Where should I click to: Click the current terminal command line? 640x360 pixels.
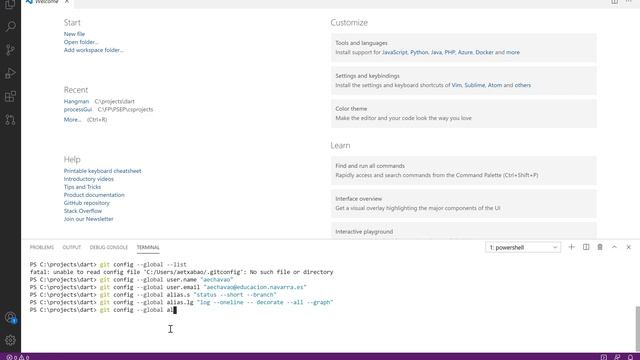click(x=103, y=310)
